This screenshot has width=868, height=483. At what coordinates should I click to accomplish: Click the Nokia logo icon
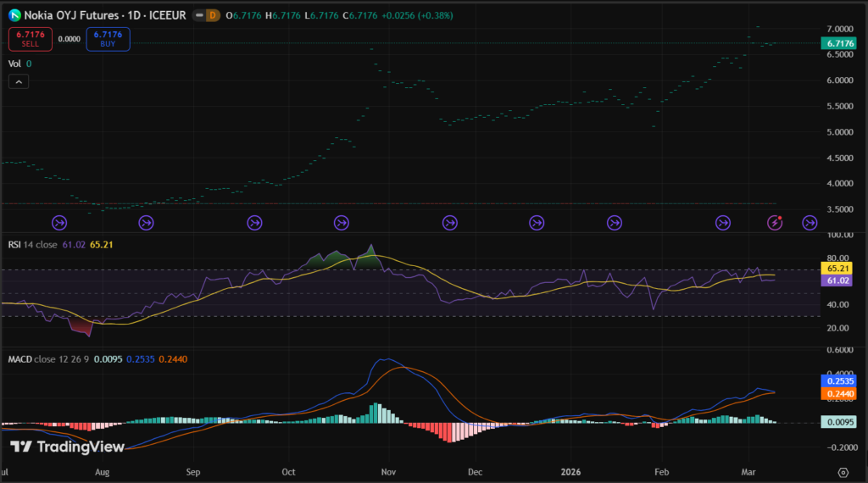coord(14,15)
